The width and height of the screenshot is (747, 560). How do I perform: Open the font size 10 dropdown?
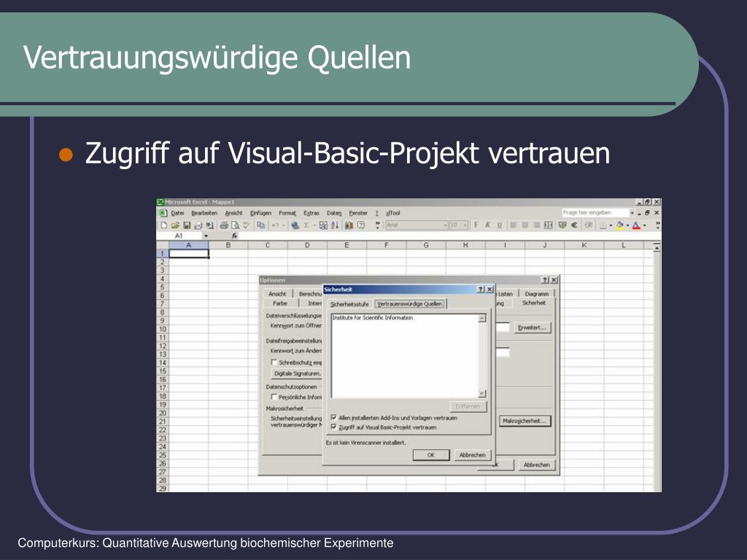click(465, 225)
